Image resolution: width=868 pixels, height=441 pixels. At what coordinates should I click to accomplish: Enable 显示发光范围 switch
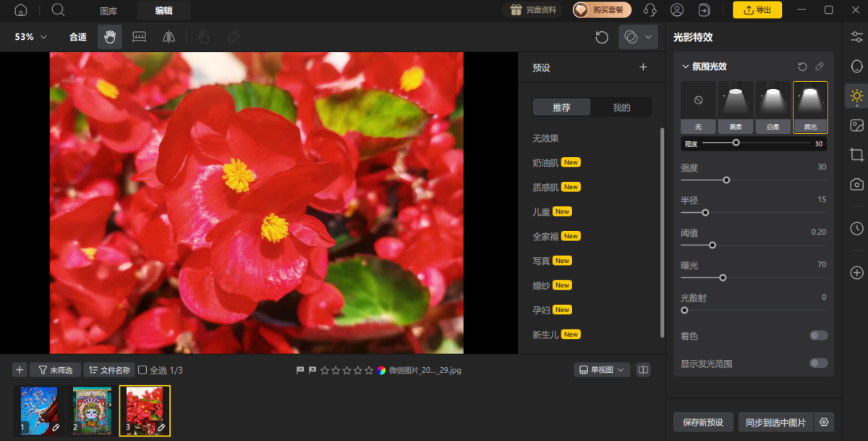click(819, 363)
